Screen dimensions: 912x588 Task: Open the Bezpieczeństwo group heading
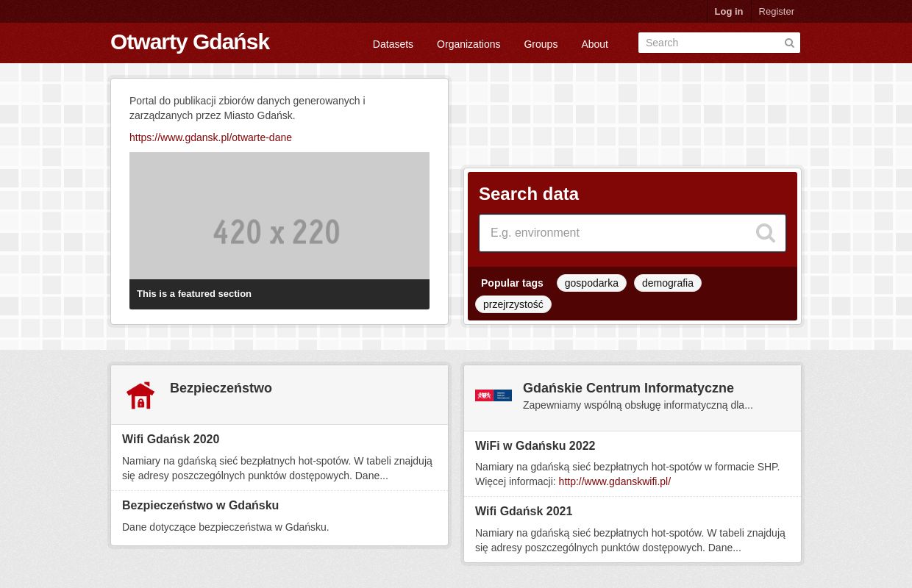221,388
